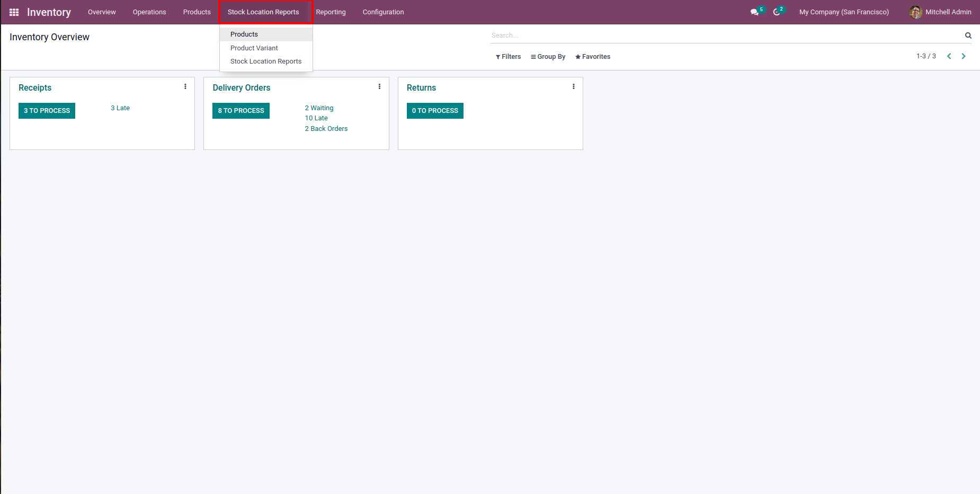Viewport: 980px width, 494px height.
Task: Open the apps grid menu icon
Action: pyautogui.click(x=14, y=12)
